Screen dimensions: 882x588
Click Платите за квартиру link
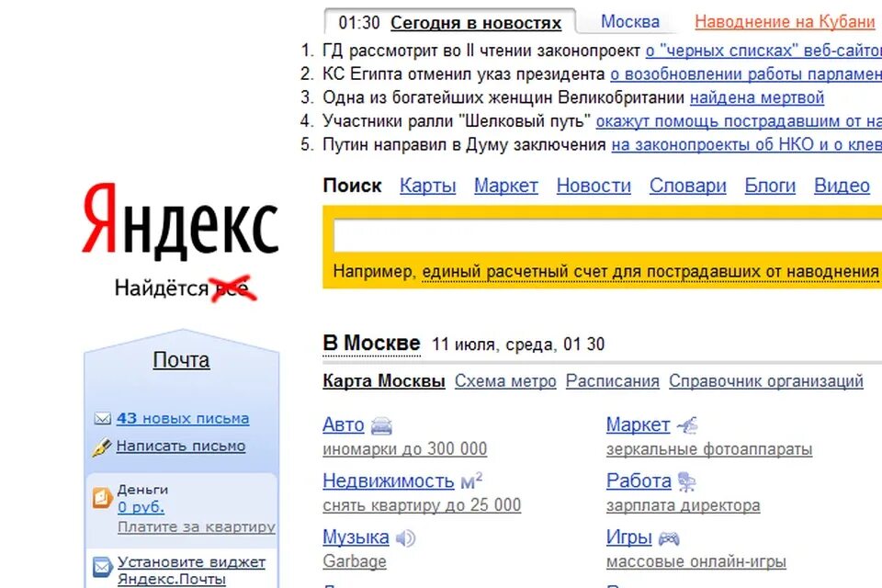(x=197, y=527)
